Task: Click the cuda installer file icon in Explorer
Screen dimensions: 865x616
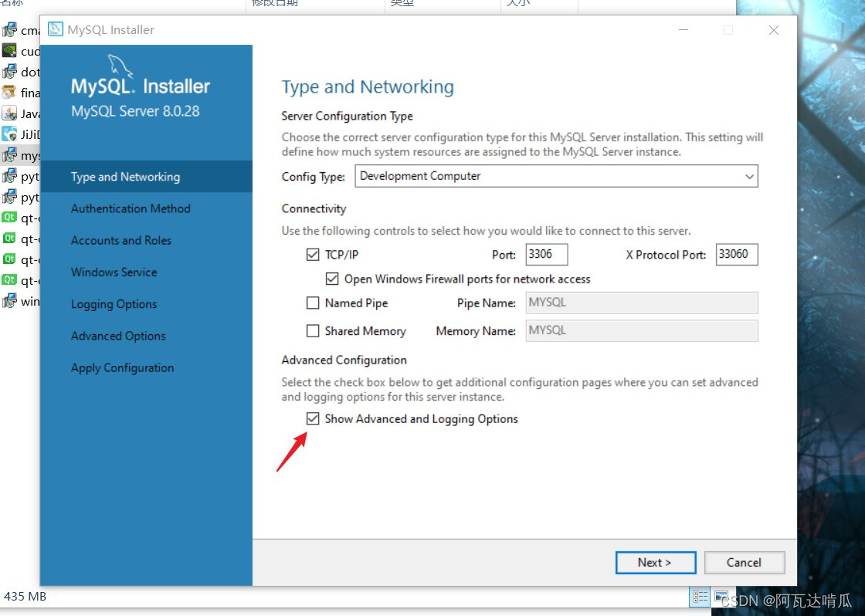Action: coord(9,51)
